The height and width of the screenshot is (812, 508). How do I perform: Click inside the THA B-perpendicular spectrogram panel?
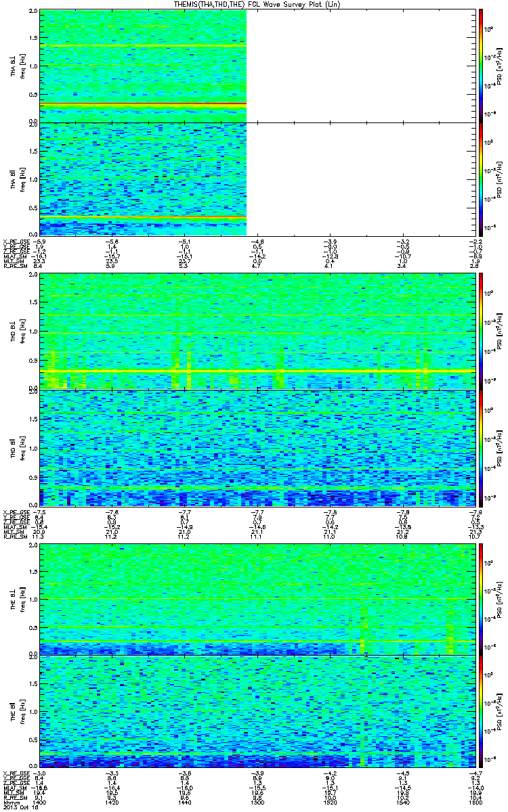tap(257, 66)
